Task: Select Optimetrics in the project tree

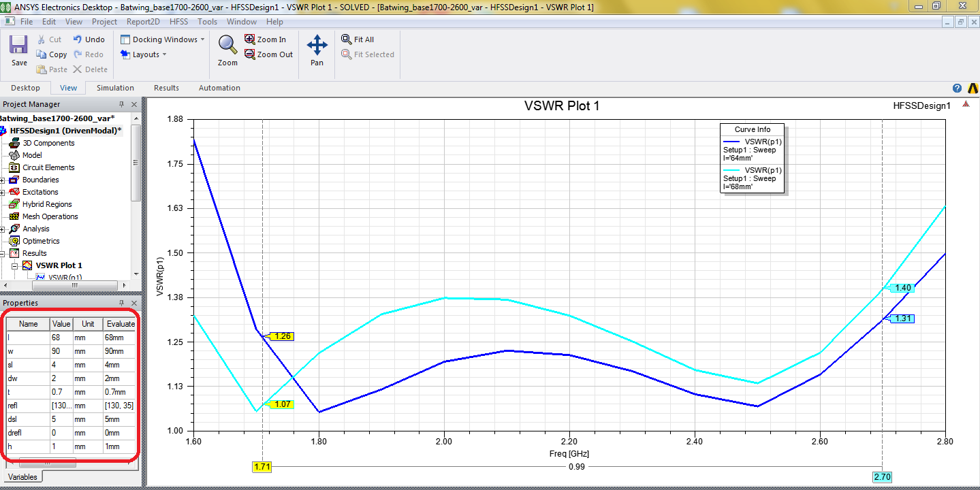Action: (x=41, y=241)
